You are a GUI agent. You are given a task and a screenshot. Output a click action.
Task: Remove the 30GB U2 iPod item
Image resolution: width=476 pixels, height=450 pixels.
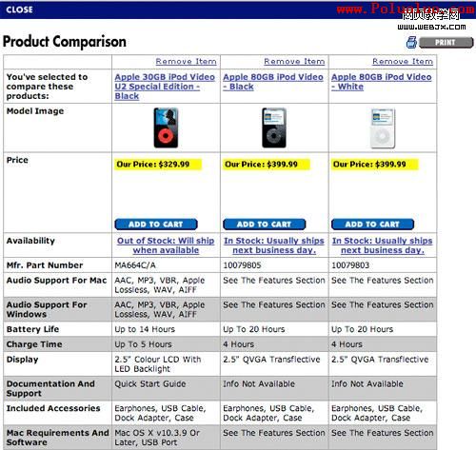pyautogui.click(x=186, y=61)
